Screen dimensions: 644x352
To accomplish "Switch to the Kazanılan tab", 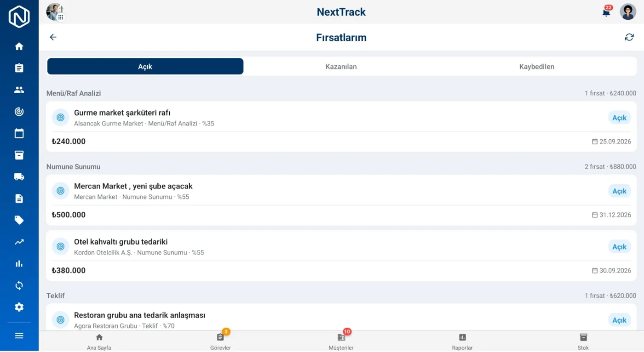I will (x=341, y=67).
